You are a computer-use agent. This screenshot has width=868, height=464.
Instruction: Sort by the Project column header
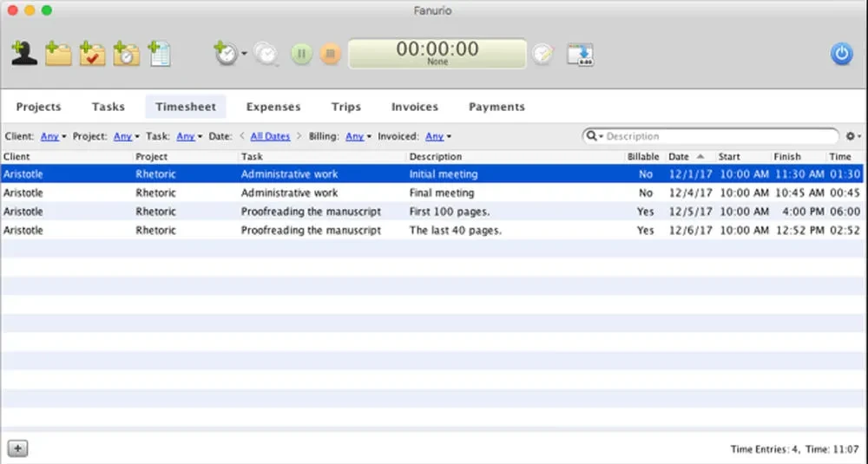[x=186, y=156]
